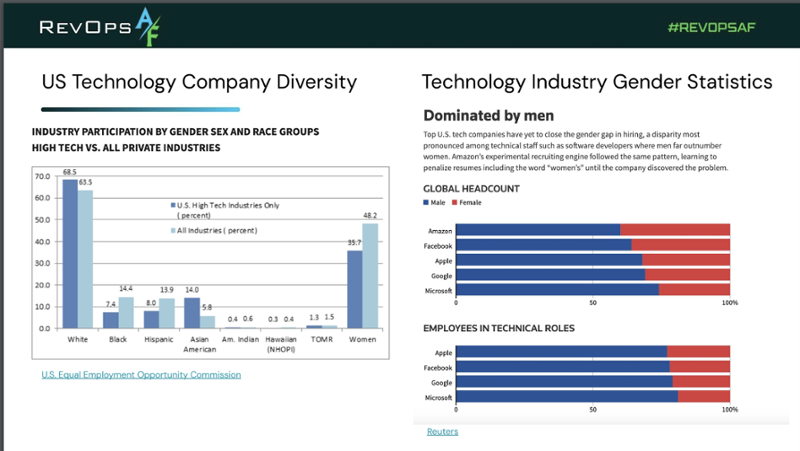Click the 'Asian American' axis label
Viewport: 800px width, 451px height.
199,344
